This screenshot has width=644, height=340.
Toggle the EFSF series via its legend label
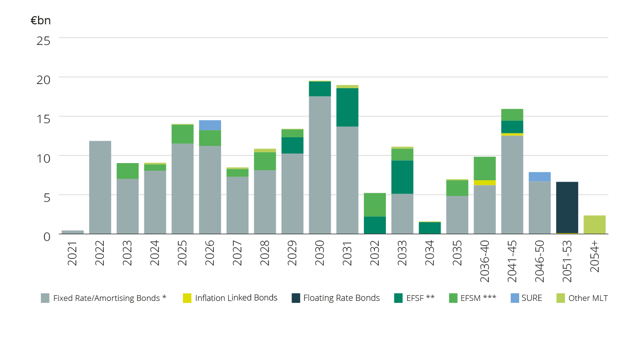[x=420, y=298]
